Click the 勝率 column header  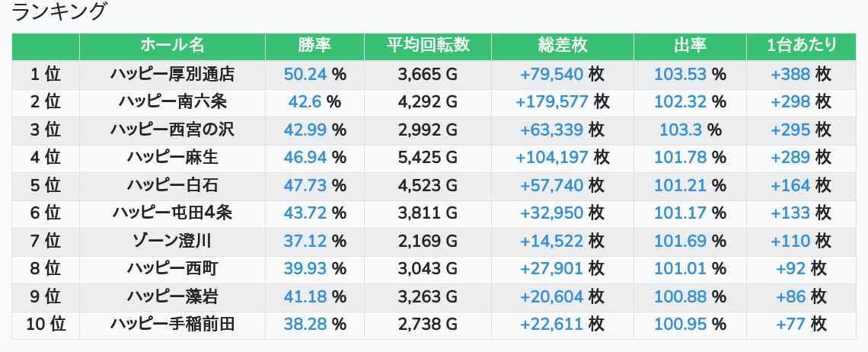click(314, 46)
